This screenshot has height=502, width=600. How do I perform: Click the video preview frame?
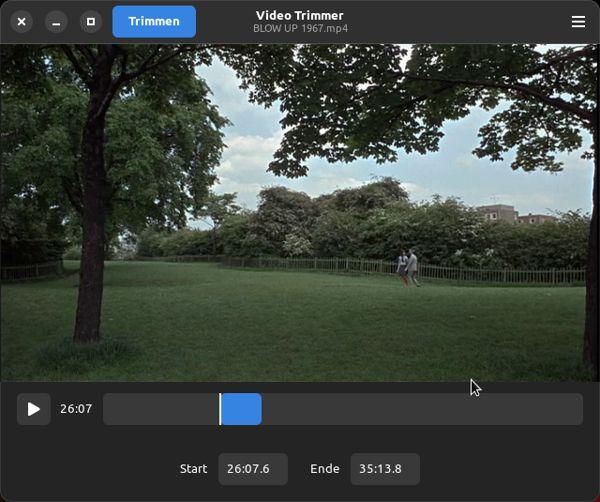(x=300, y=213)
